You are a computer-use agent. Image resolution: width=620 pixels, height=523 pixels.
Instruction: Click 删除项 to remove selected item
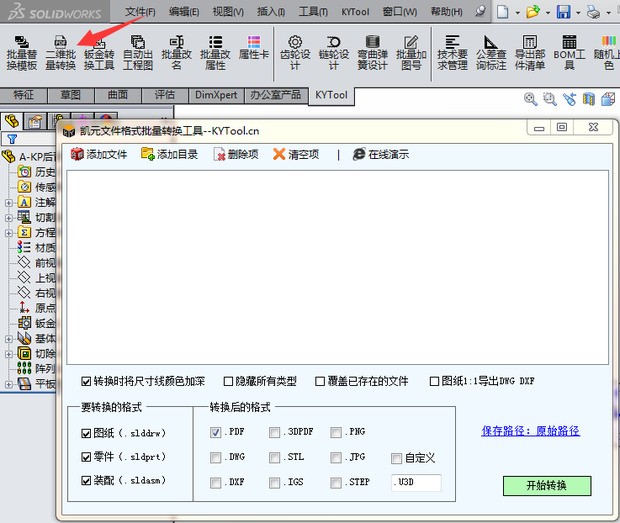[236, 154]
